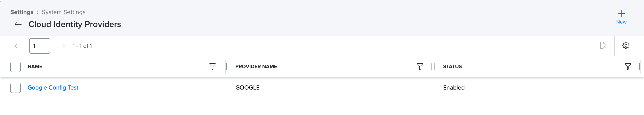Image resolution: width=644 pixels, height=115 pixels.
Task: Click the export table icon
Action: pos(603,46)
